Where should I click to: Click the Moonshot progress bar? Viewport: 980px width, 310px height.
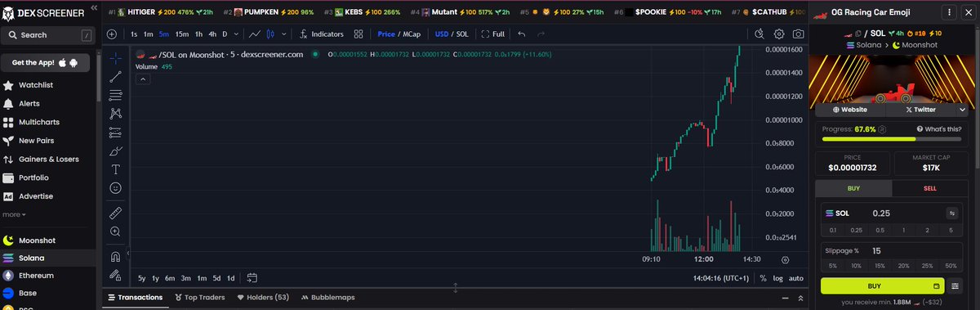click(x=891, y=139)
